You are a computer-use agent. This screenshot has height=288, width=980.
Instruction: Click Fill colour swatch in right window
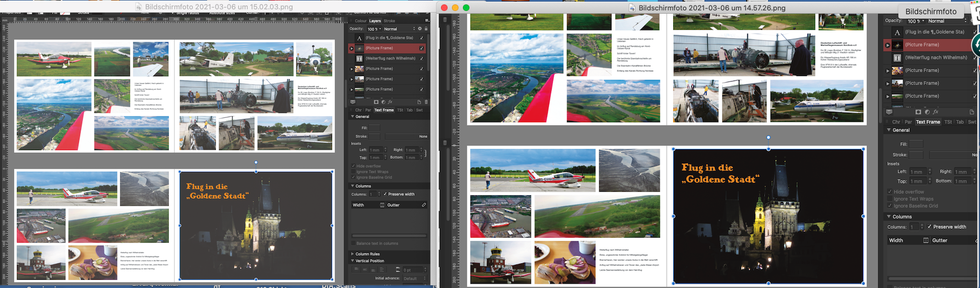(x=916, y=144)
